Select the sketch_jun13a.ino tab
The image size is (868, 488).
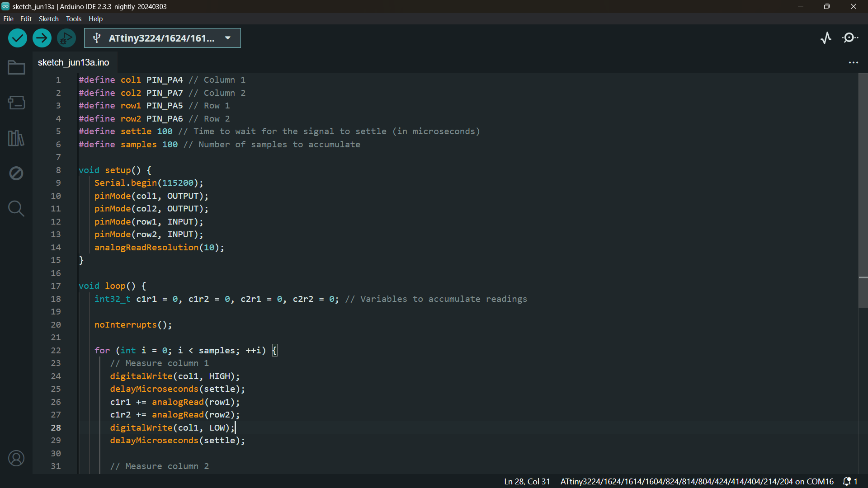(73, 62)
